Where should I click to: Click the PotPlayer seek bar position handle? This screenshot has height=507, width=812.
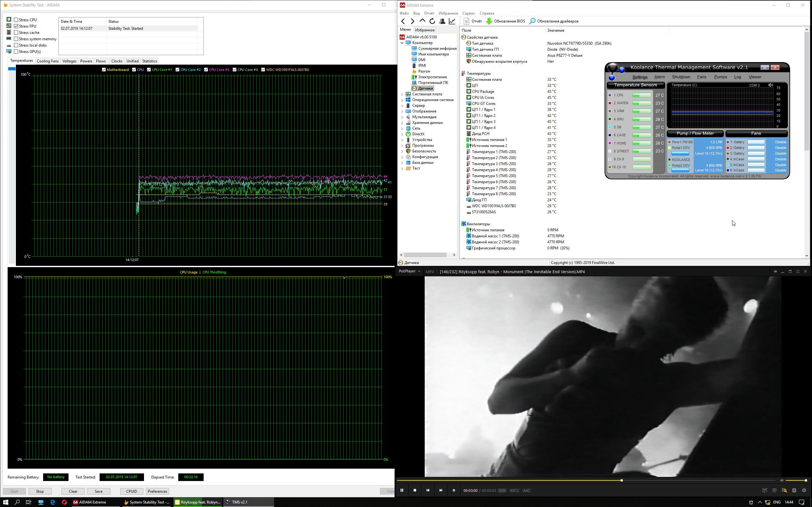(621, 480)
